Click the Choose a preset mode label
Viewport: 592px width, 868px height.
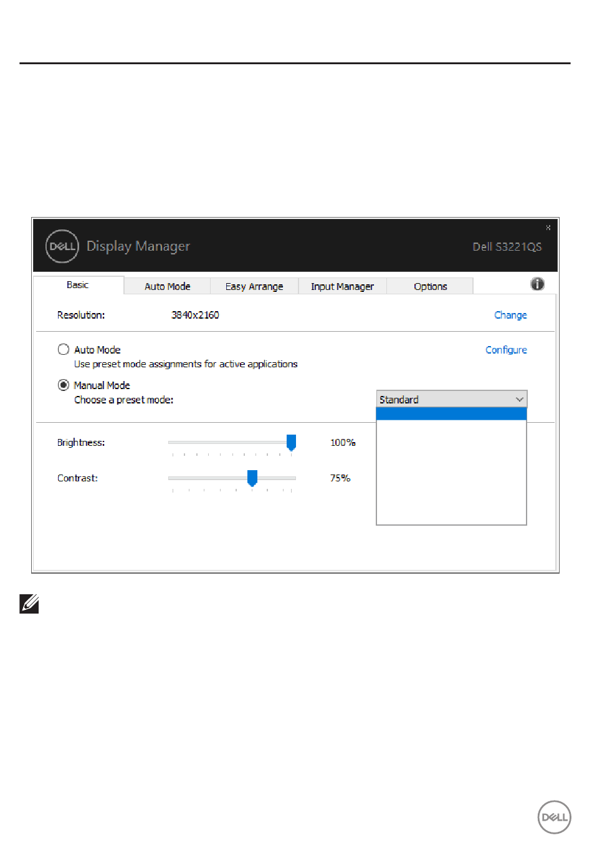[x=124, y=400]
